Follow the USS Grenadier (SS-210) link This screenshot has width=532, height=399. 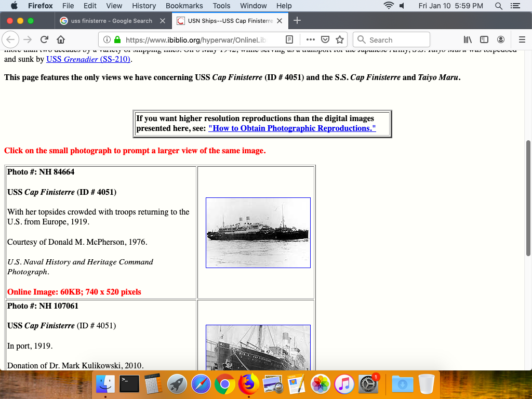click(88, 59)
